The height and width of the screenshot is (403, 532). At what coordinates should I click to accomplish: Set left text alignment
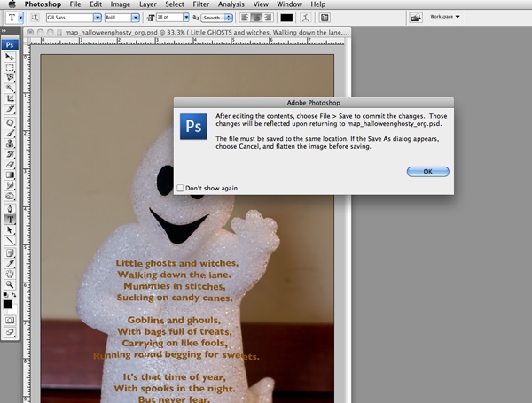pyautogui.click(x=245, y=18)
